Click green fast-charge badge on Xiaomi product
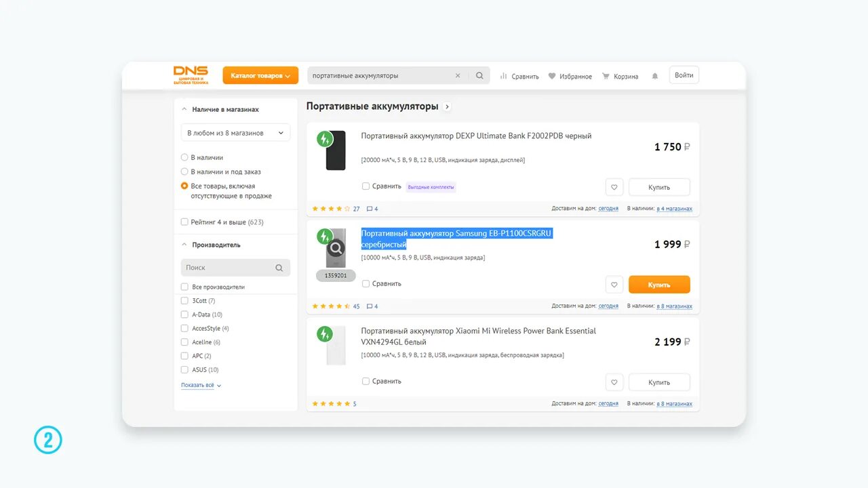Viewport: 868px width, 488px height. [325, 334]
